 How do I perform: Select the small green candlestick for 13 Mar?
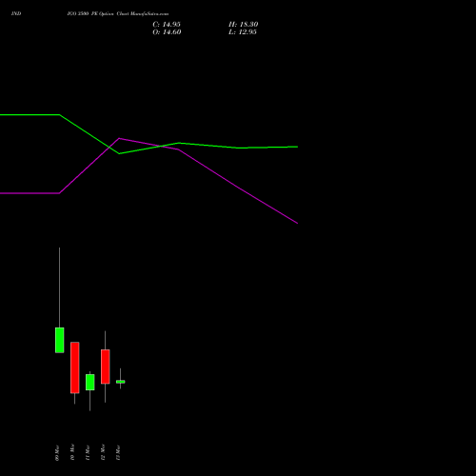121,382
